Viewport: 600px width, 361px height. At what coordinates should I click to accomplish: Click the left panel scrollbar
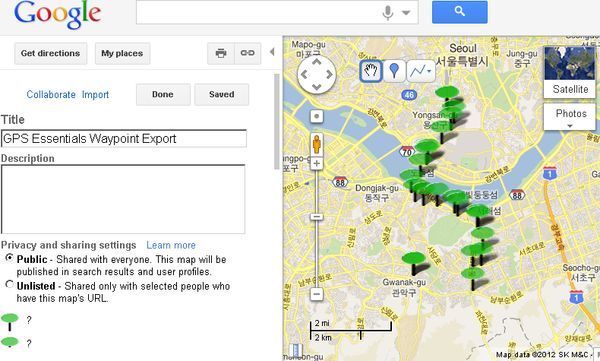[277, 121]
